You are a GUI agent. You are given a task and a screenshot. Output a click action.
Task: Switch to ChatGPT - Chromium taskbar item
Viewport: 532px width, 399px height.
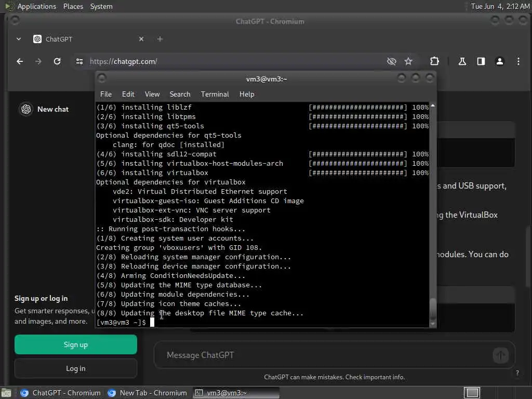pos(60,393)
